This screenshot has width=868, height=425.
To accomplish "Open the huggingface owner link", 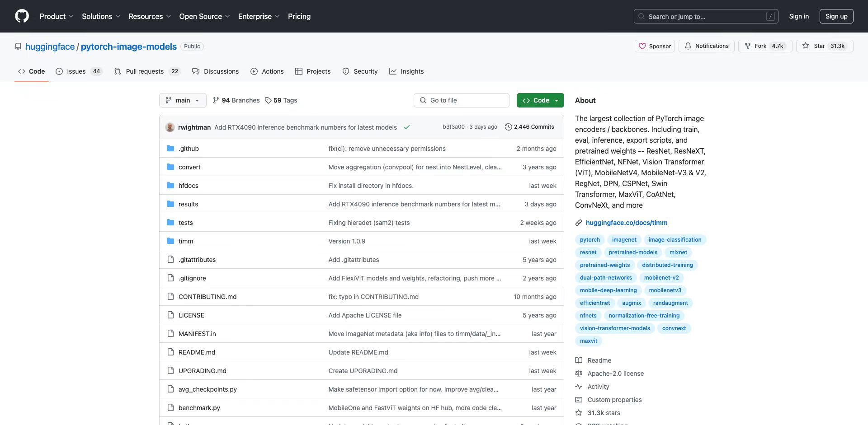I will pyautogui.click(x=50, y=47).
